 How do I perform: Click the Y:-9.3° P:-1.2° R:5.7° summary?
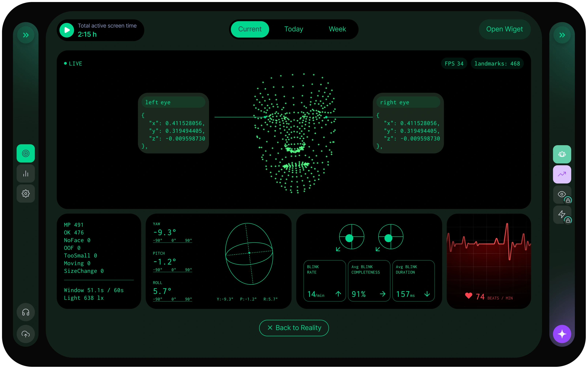click(247, 299)
